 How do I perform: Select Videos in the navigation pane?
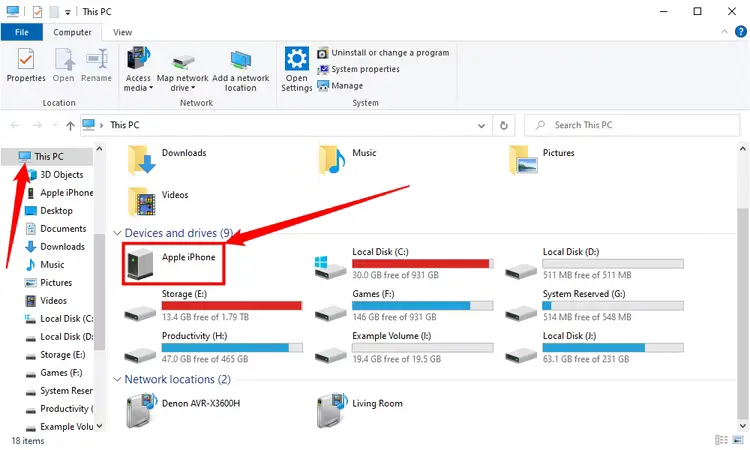[46, 301]
